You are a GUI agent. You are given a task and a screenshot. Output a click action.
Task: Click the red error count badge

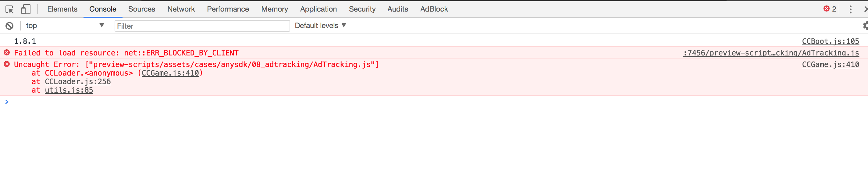(x=829, y=9)
